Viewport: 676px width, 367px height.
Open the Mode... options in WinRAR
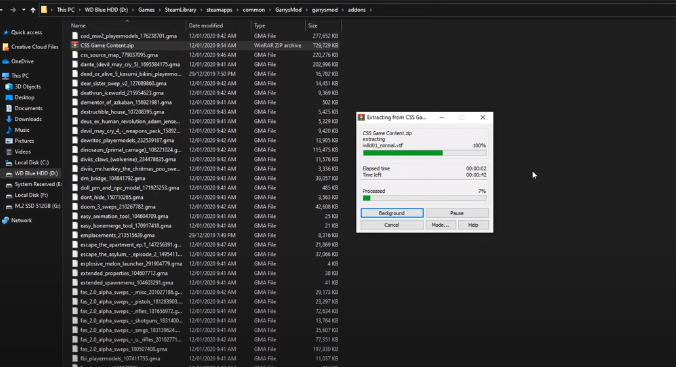440,225
